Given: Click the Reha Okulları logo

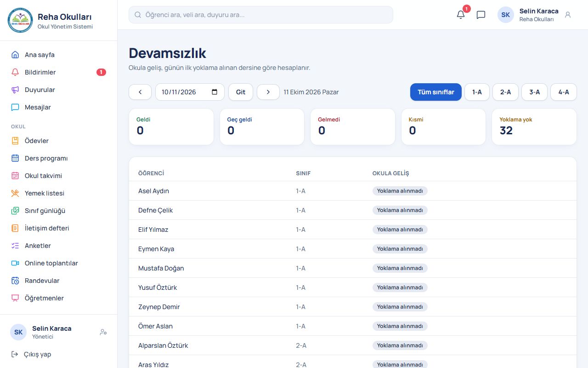Looking at the screenshot, I should click(20, 20).
